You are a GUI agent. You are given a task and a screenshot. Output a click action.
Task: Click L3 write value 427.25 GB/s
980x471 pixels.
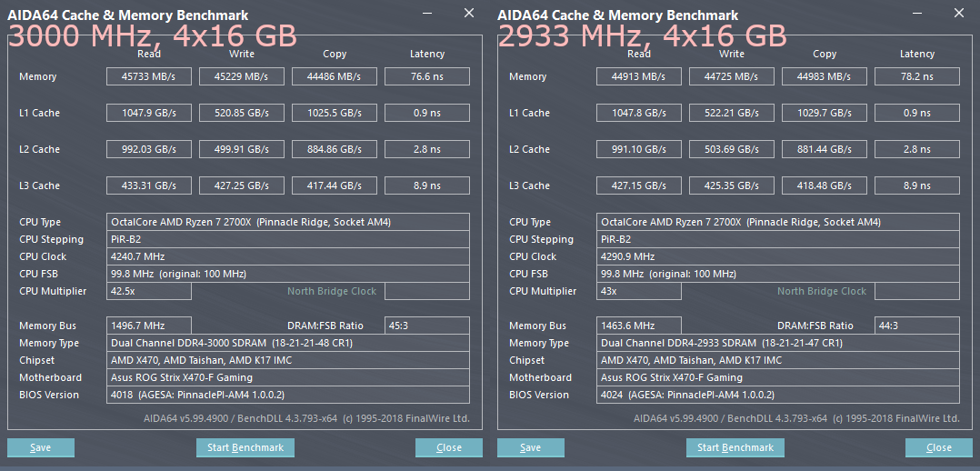[241, 185]
